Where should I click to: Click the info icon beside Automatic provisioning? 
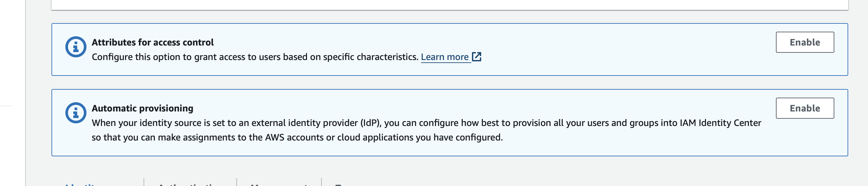tap(76, 113)
